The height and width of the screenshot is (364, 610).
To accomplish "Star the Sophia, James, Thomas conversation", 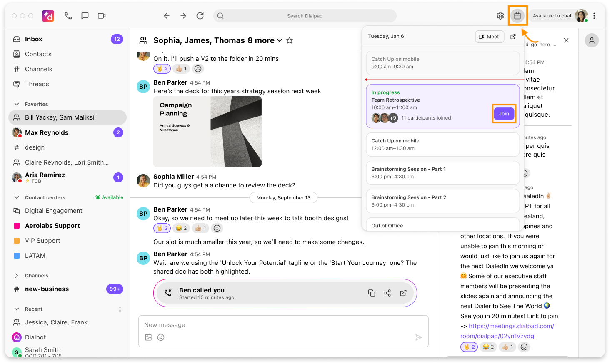I will [290, 40].
